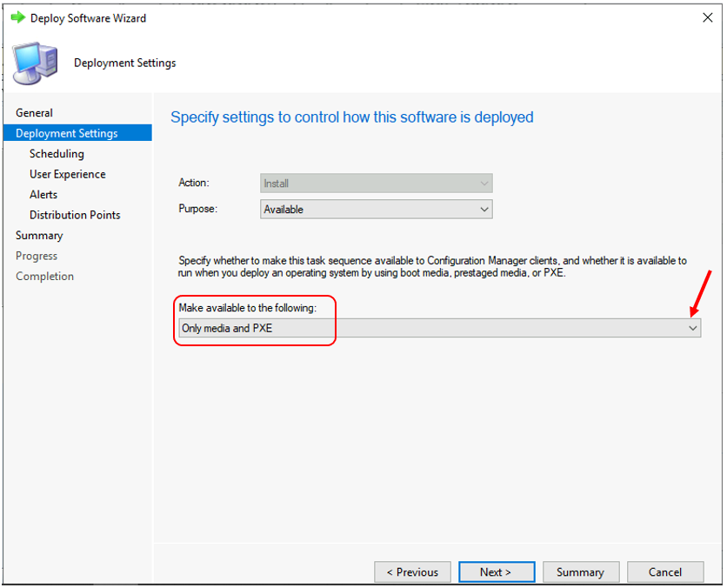Screen dimensions: 727x588
Task: Expand the Purpose dropdown
Action: pyautogui.click(x=376, y=210)
